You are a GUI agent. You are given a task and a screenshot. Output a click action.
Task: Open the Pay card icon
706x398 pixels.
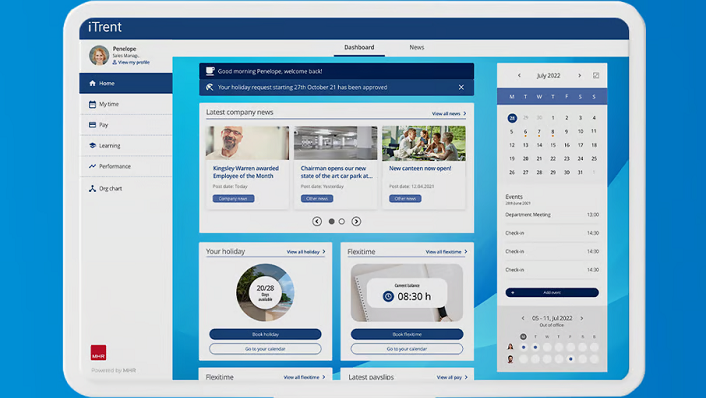92,125
